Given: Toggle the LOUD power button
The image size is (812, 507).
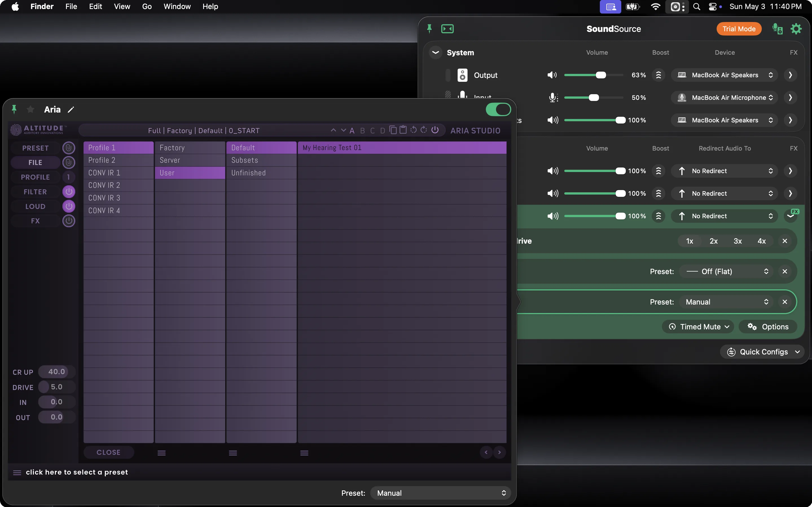Looking at the screenshot, I should click(x=69, y=206).
